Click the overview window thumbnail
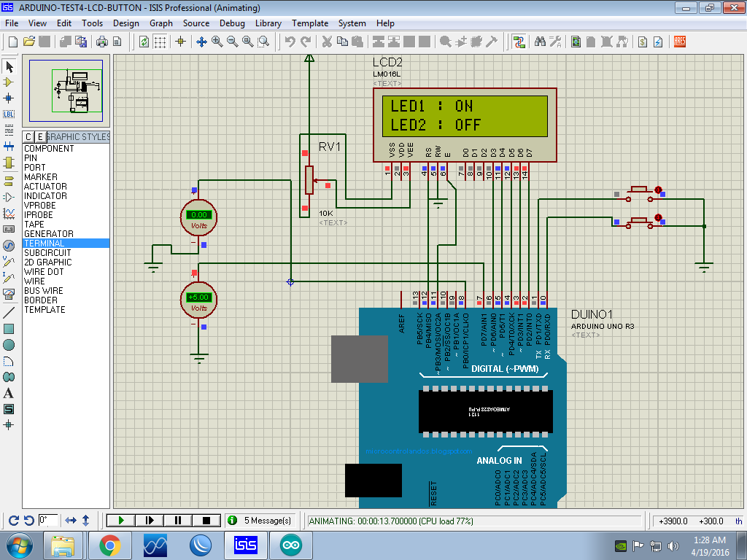 click(66, 90)
